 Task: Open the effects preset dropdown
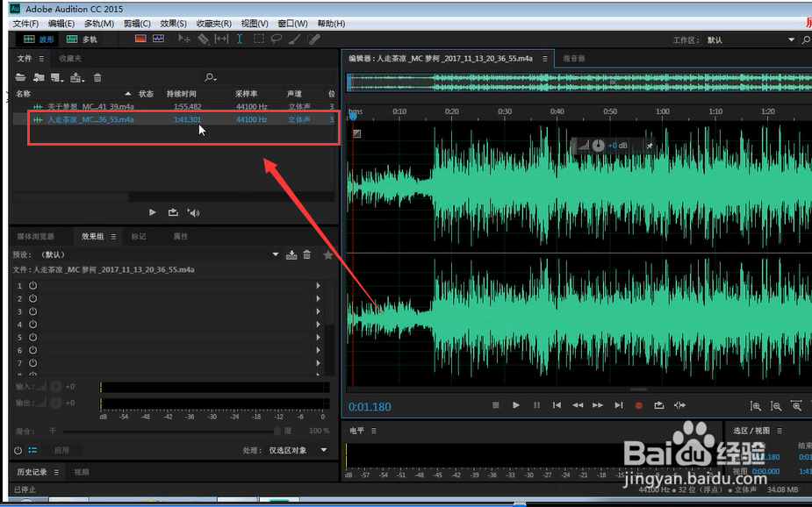pos(276,254)
